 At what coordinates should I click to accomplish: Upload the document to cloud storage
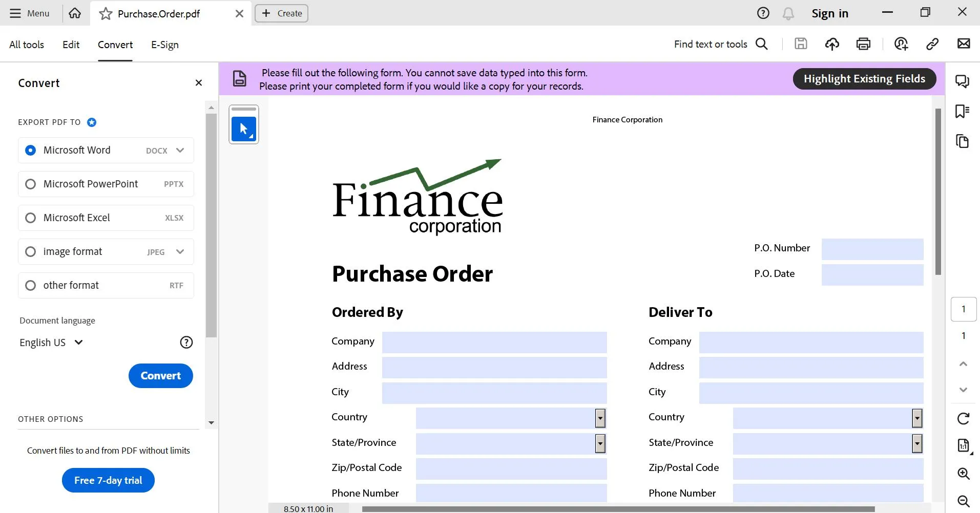tap(832, 44)
